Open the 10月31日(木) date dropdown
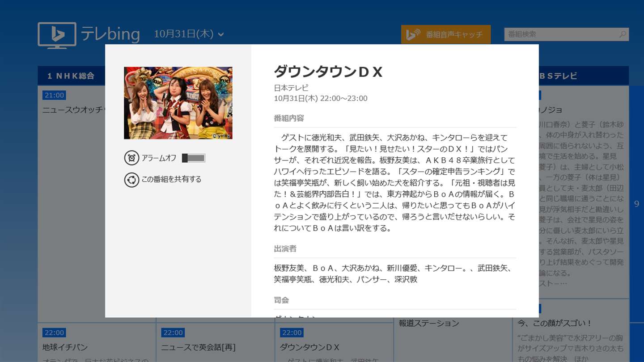This screenshot has width=644, height=362. [x=189, y=34]
